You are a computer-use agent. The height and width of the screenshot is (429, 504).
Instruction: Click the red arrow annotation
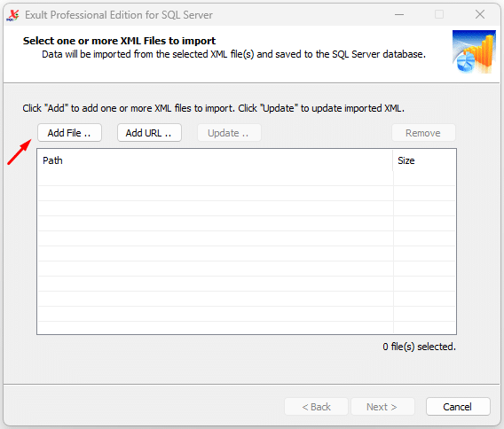click(20, 152)
